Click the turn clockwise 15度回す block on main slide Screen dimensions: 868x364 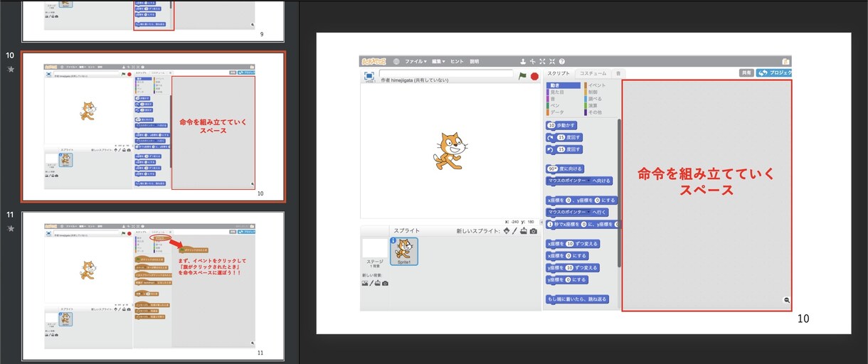[564, 137]
